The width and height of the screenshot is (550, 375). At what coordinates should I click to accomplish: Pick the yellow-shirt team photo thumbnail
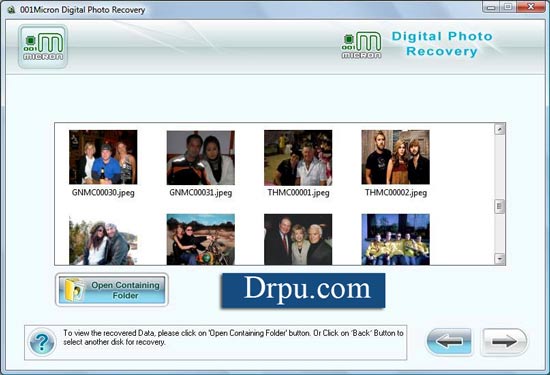coord(395,239)
